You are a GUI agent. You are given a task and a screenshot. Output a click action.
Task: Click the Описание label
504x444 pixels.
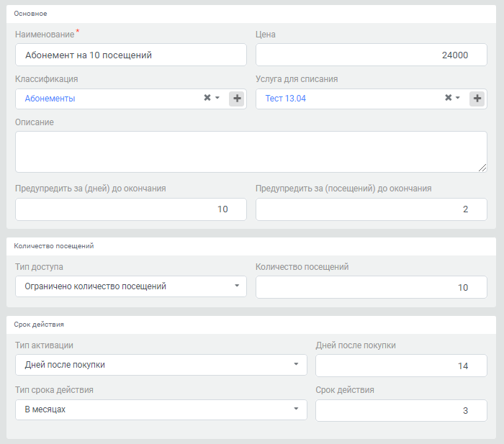35,122
